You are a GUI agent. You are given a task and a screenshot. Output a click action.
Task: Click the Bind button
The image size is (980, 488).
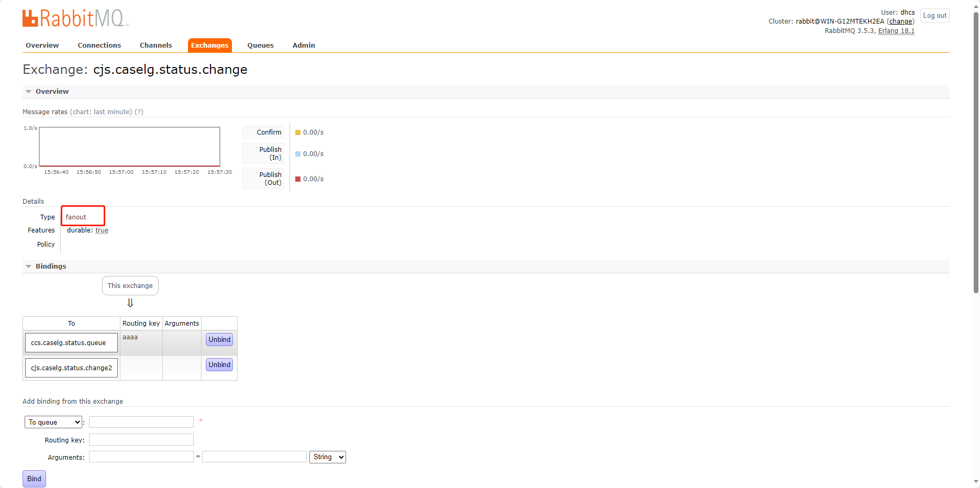tap(34, 479)
